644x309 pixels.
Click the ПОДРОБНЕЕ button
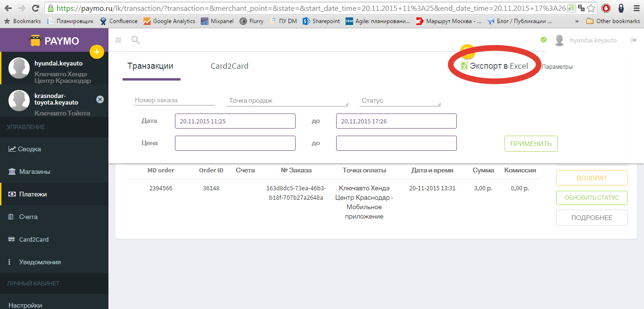click(592, 218)
